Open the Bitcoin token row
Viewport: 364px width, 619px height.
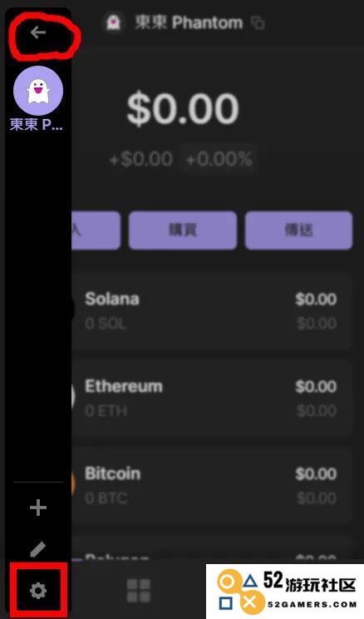tap(212, 486)
